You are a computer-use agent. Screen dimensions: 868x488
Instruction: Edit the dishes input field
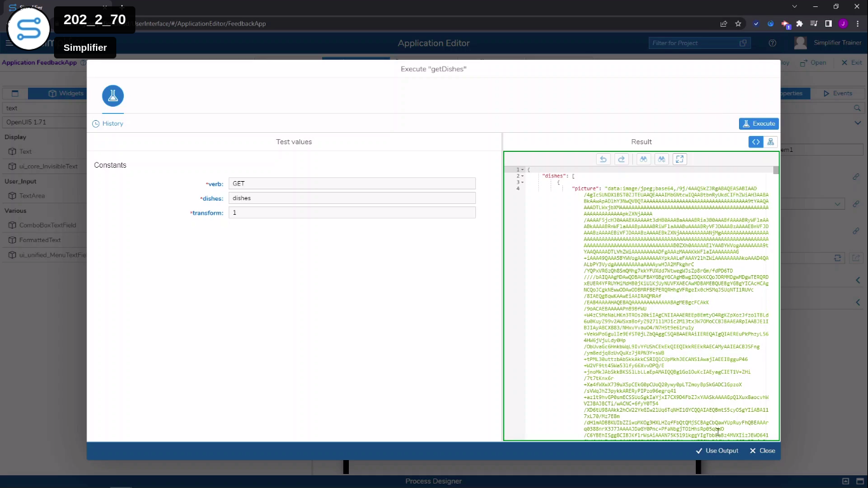[x=352, y=198]
